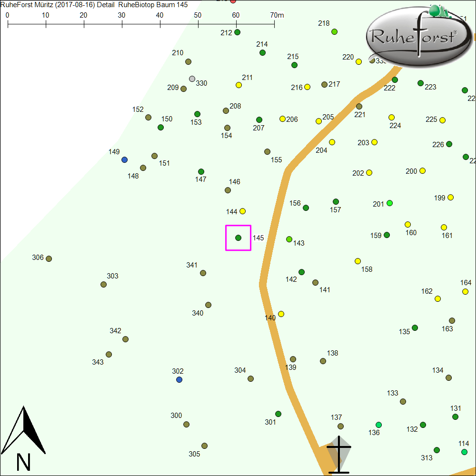Select yellow tree marker 225
This screenshot has width=476, height=476.
point(442,120)
